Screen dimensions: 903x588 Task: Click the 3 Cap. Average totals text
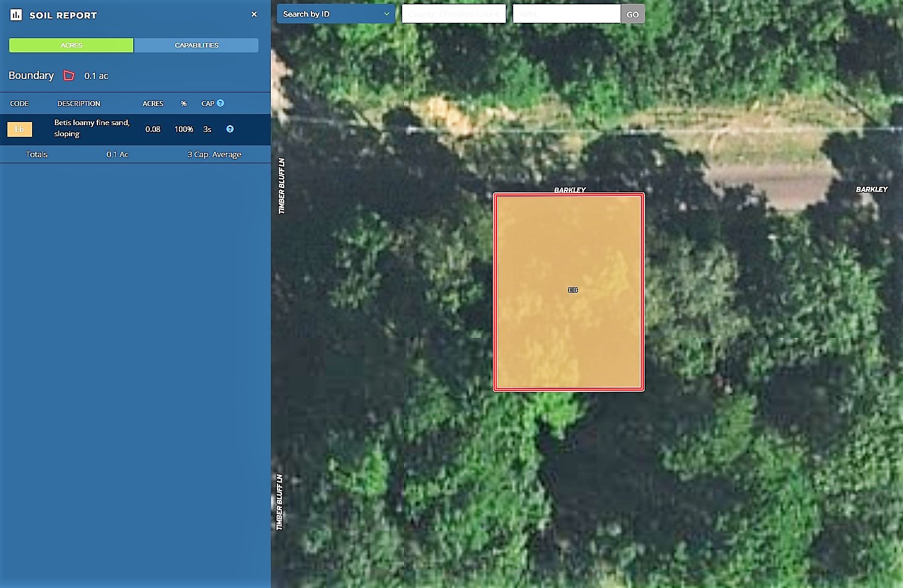pyautogui.click(x=214, y=155)
